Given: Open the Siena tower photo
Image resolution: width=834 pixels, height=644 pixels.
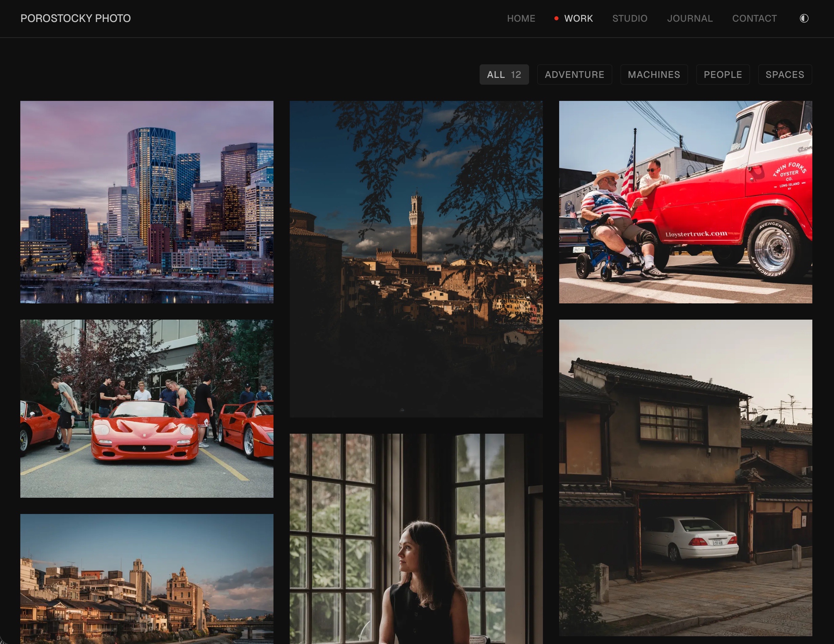Looking at the screenshot, I should click(416, 259).
